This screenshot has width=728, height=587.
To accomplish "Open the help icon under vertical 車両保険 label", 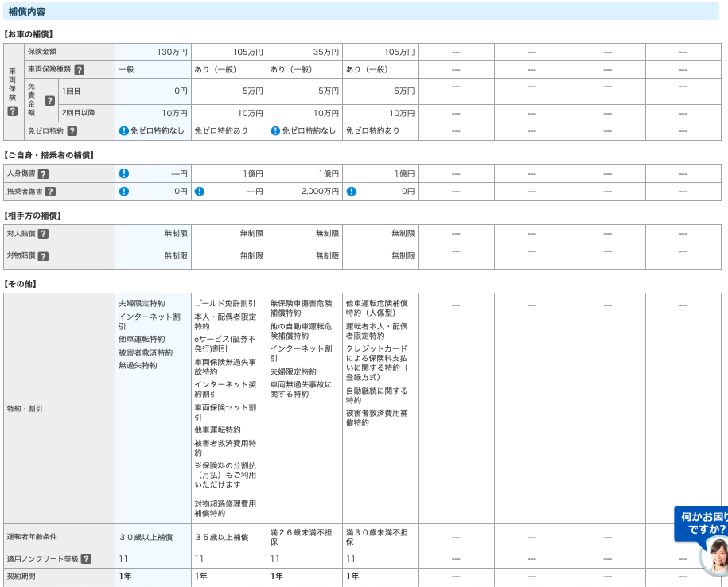I will (12, 111).
